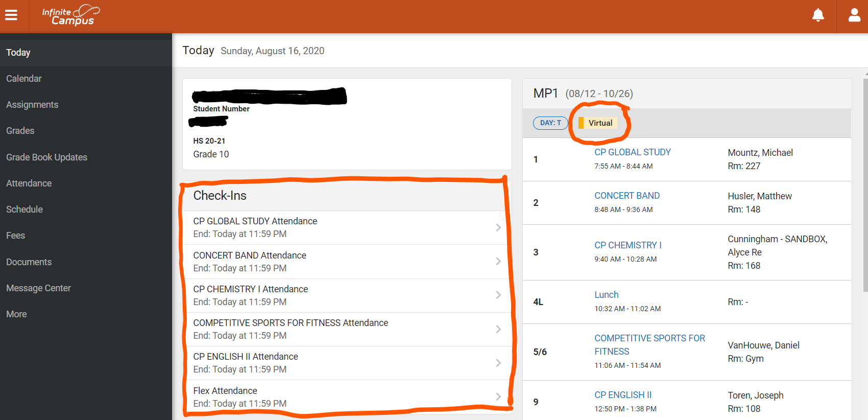Click teacher name Toren, Joseph
The width and height of the screenshot is (868, 420).
756,395
